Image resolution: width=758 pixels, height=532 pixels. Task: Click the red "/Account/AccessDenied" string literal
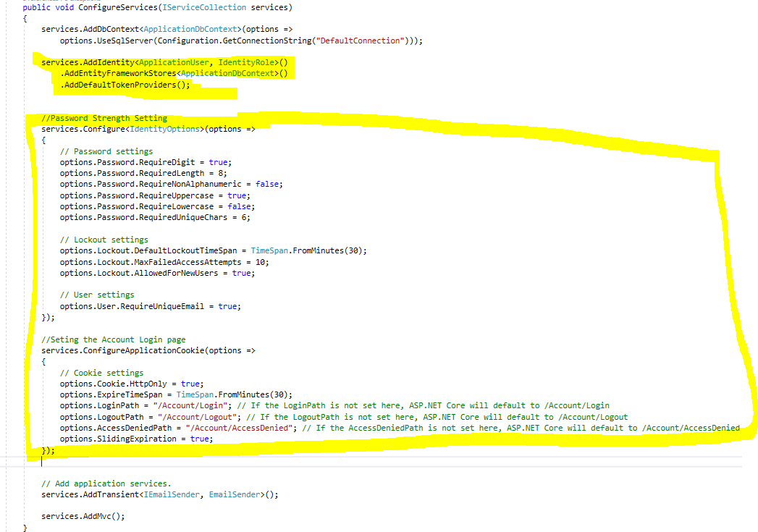click(240, 428)
